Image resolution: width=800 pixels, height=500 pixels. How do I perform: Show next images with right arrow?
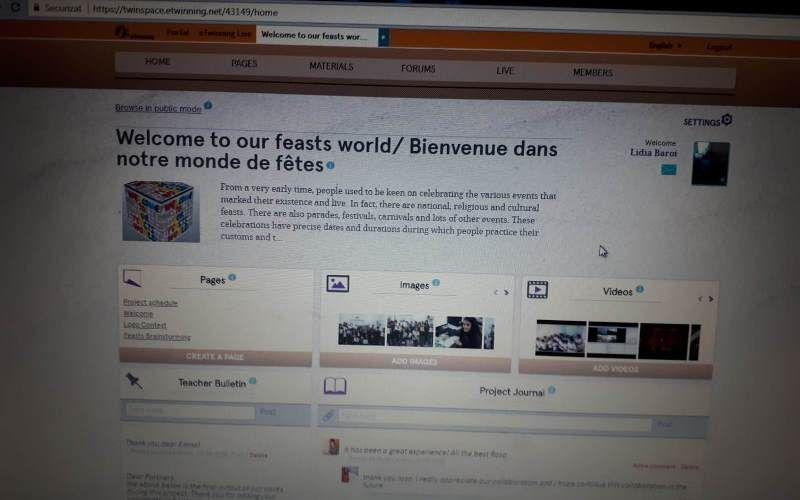click(x=506, y=293)
